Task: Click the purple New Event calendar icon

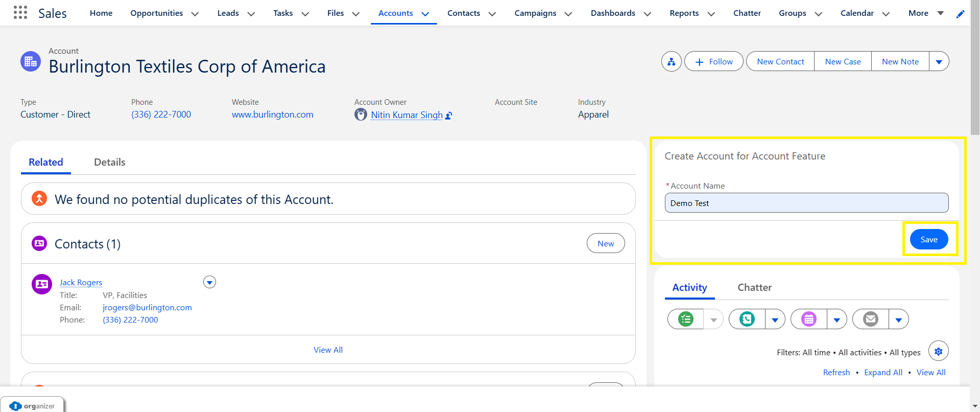Action: click(809, 319)
